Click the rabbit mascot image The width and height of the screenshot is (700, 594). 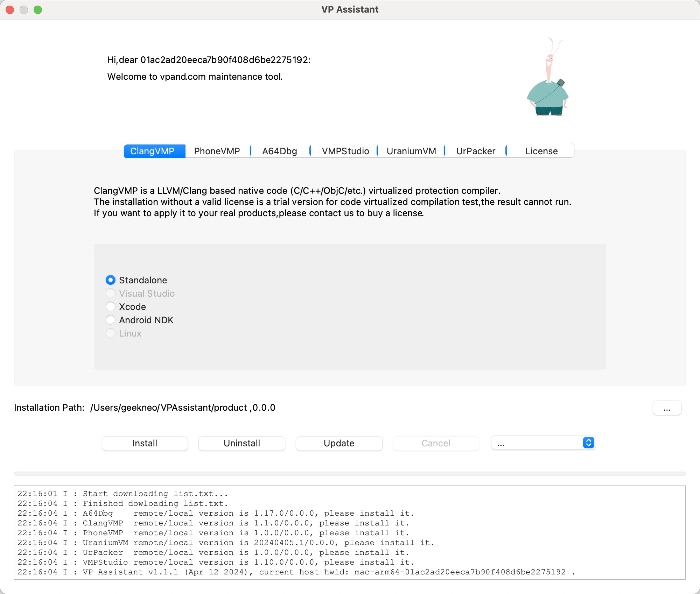click(x=548, y=79)
